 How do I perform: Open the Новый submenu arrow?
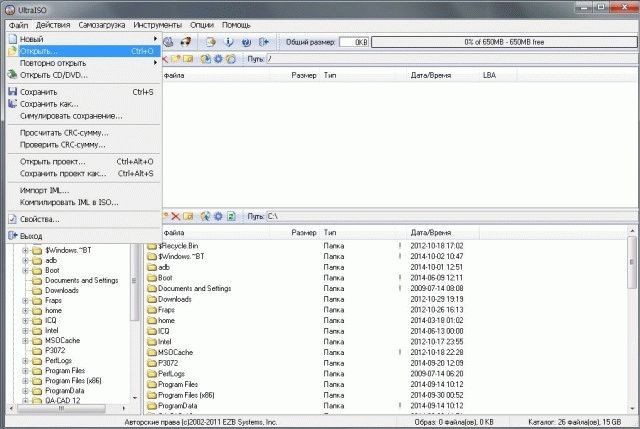pos(155,39)
